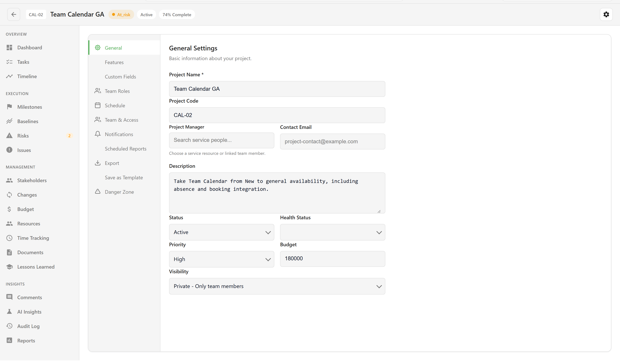This screenshot has width=620, height=364.
Task: Open Milestones flag item
Action: coord(39,107)
